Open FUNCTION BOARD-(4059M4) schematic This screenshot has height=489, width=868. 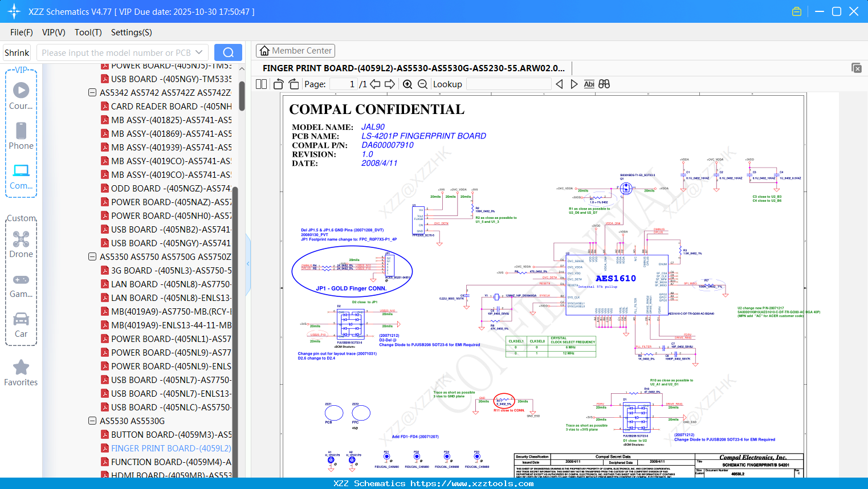tap(171, 462)
